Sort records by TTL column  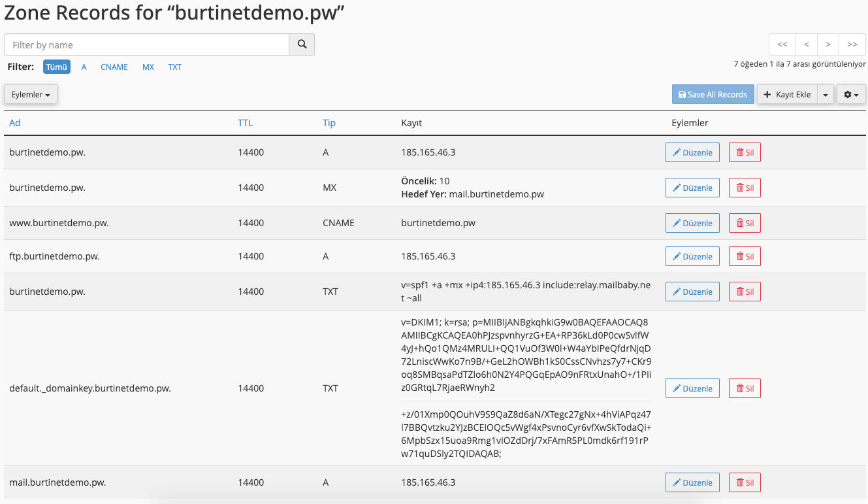[x=245, y=123]
